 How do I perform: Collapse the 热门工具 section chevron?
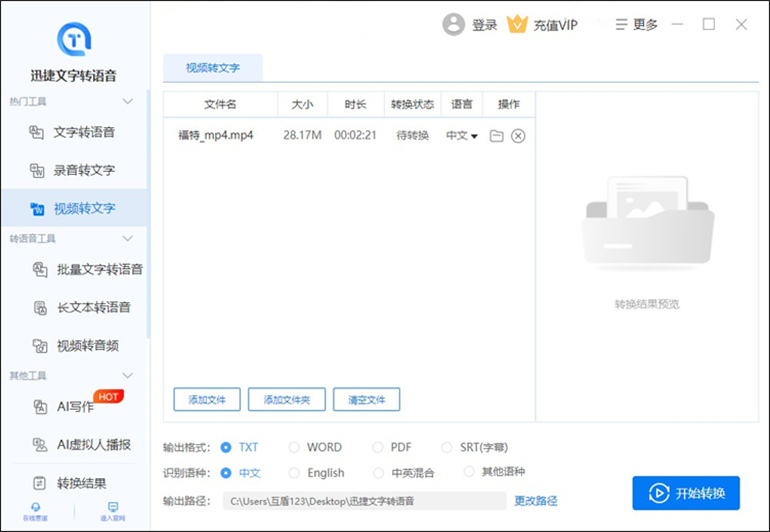coord(128,101)
